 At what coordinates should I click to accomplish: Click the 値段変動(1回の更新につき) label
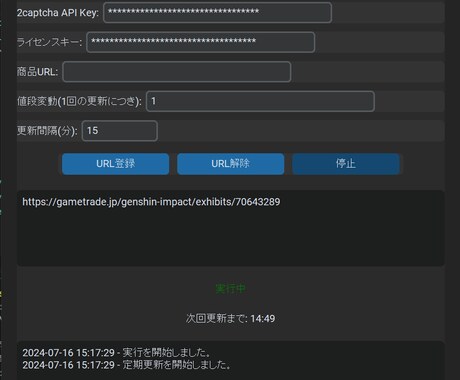79,101
